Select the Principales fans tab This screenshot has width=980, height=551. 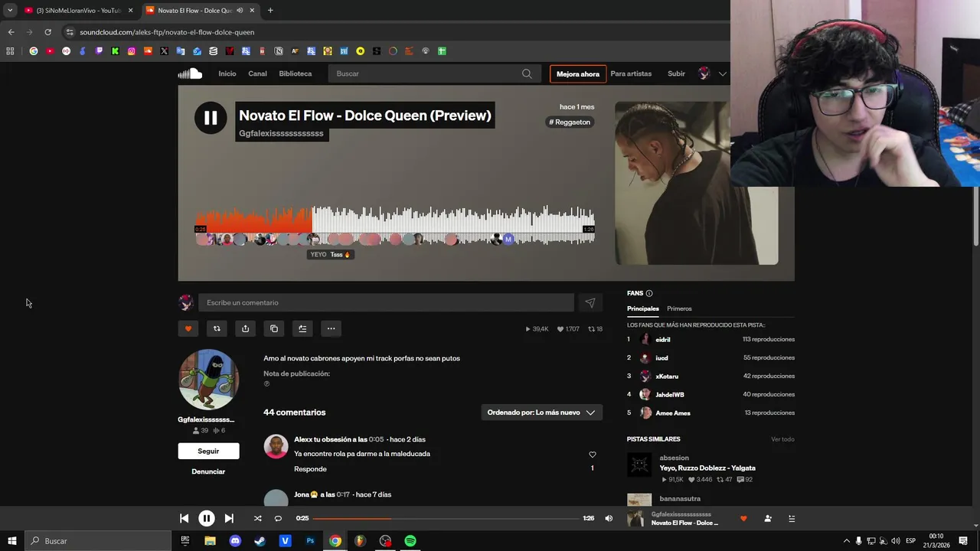click(643, 308)
